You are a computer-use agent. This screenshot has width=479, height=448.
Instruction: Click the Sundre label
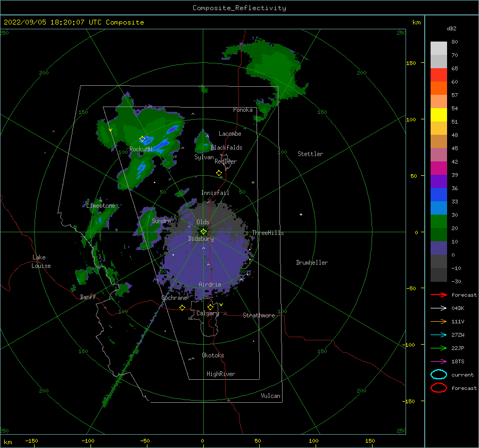[x=161, y=221]
